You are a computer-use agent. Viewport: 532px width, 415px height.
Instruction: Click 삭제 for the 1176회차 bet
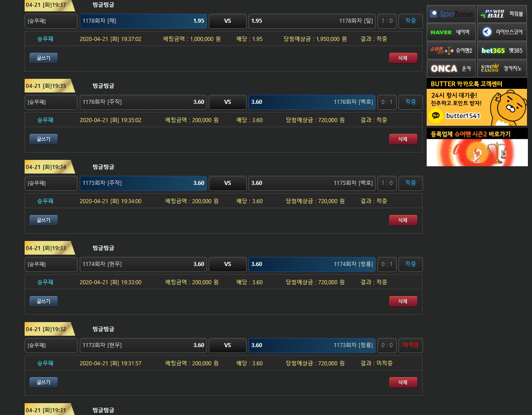(x=403, y=139)
